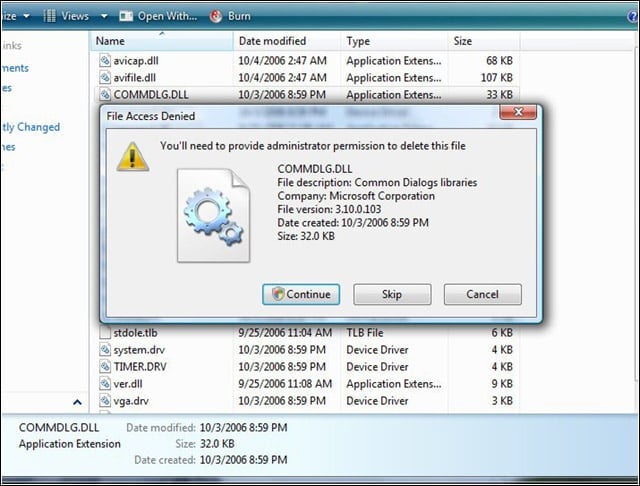
Task: Select the vga.drv file icon
Action: coord(105,401)
